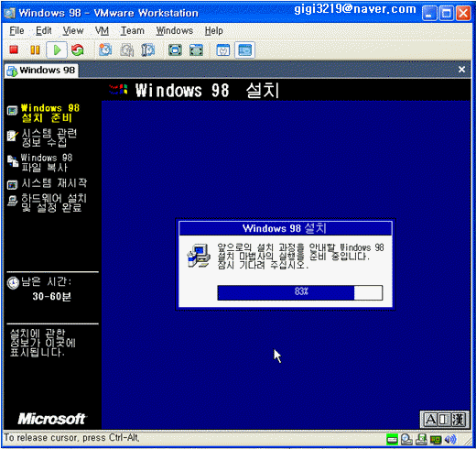Click the green Power On play button
Viewport: 476px width, 449px height.
57,49
